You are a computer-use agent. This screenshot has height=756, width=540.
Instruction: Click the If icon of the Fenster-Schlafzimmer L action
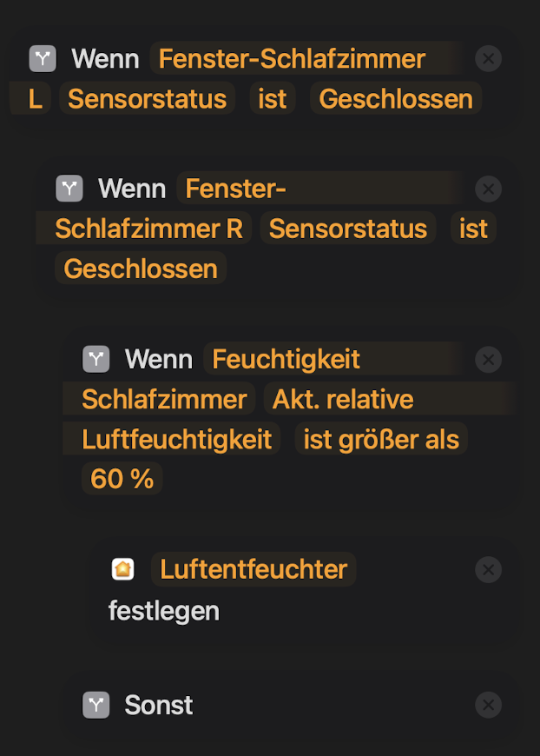42,59
